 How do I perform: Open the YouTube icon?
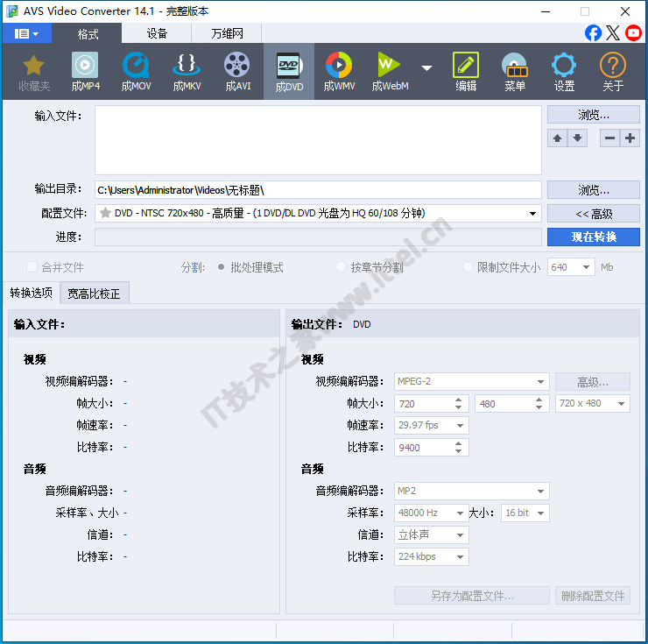(x=633, y=33)
